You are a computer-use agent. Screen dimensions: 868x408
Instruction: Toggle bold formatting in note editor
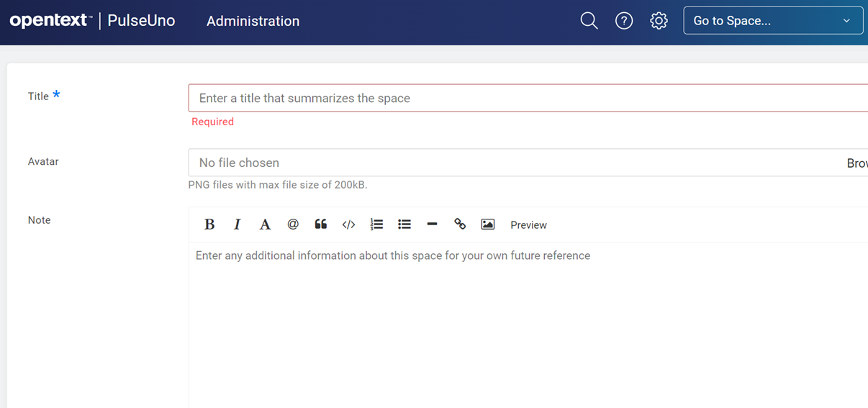point(209,225)
